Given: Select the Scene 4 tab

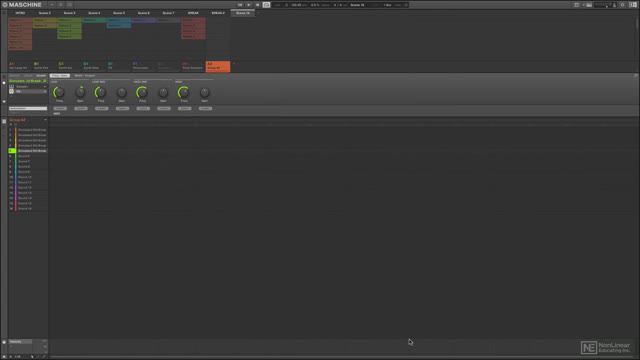Looking at the screenshot, I should (94, 13).
